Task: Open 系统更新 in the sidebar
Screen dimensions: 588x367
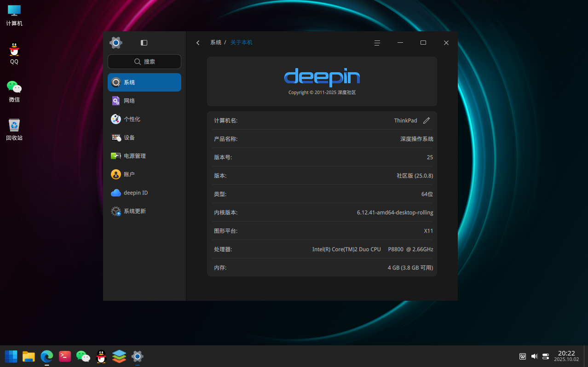Action: pos(144,211)
